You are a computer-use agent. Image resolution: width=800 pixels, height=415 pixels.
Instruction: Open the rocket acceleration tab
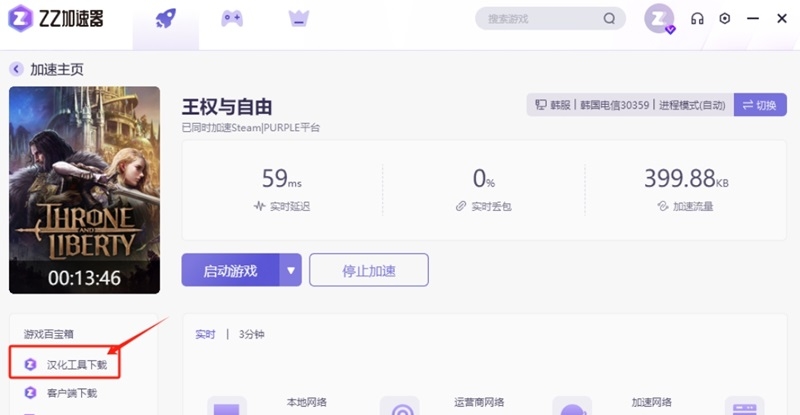(165, 19)
